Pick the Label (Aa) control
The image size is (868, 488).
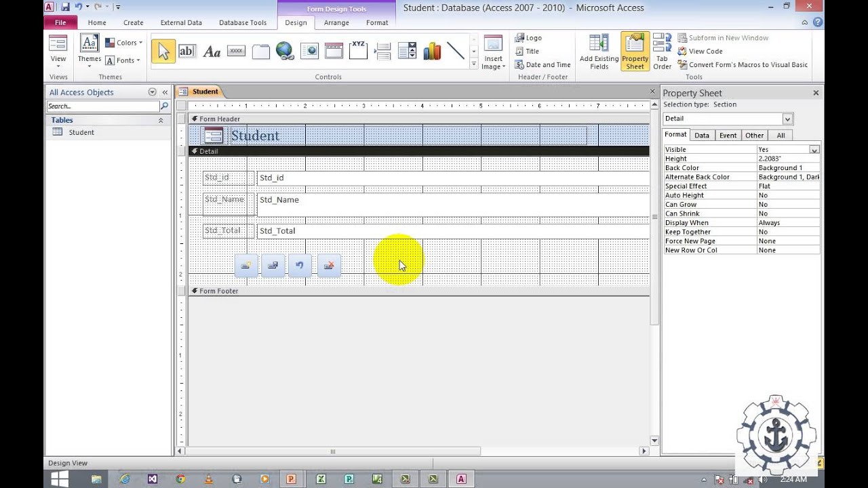pyautogui.click(x=212, y=52)
